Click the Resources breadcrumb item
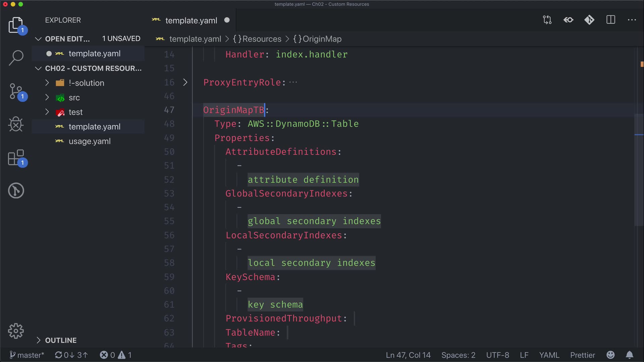The image size is (644, 362). tap(262, 39)
